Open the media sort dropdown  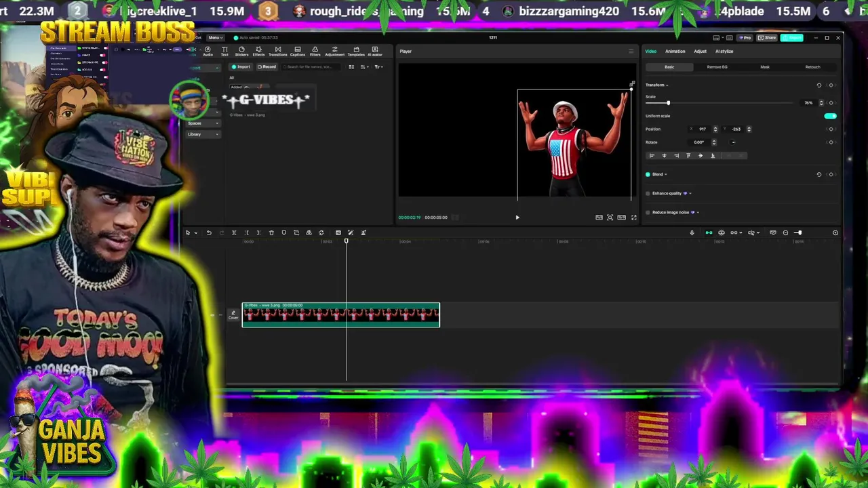(365, 66)
